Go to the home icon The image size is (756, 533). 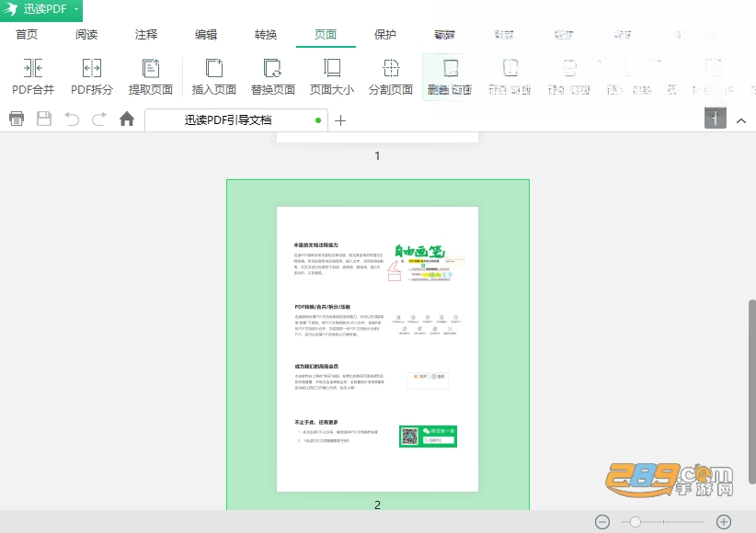[x=127, y=119]
